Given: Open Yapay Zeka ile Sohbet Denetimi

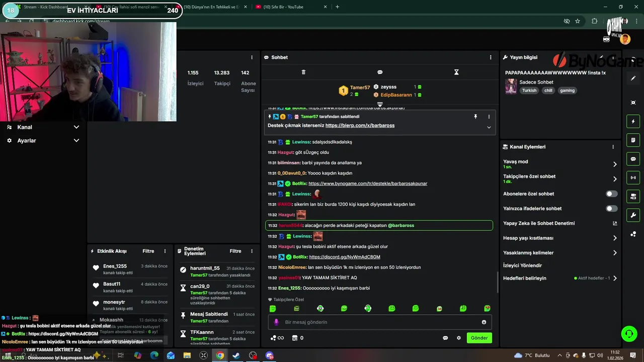Looking at the screenshot, I should point(560,223).
